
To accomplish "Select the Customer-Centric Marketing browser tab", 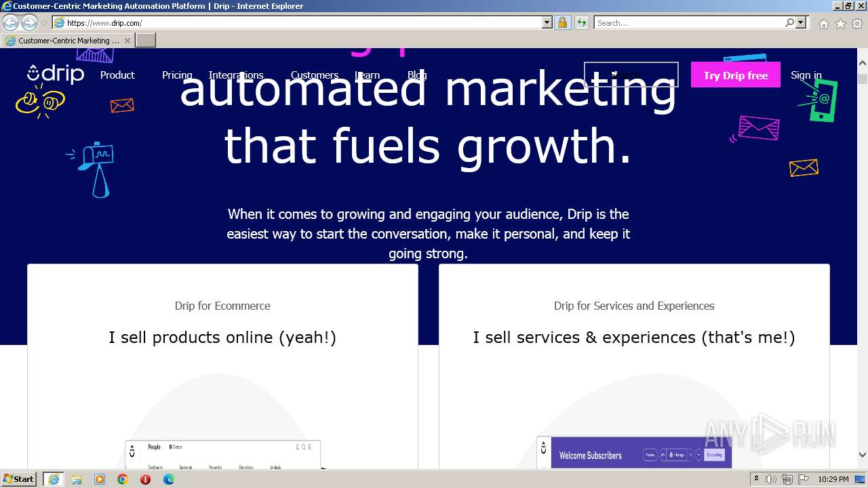I will pos(68,41).
